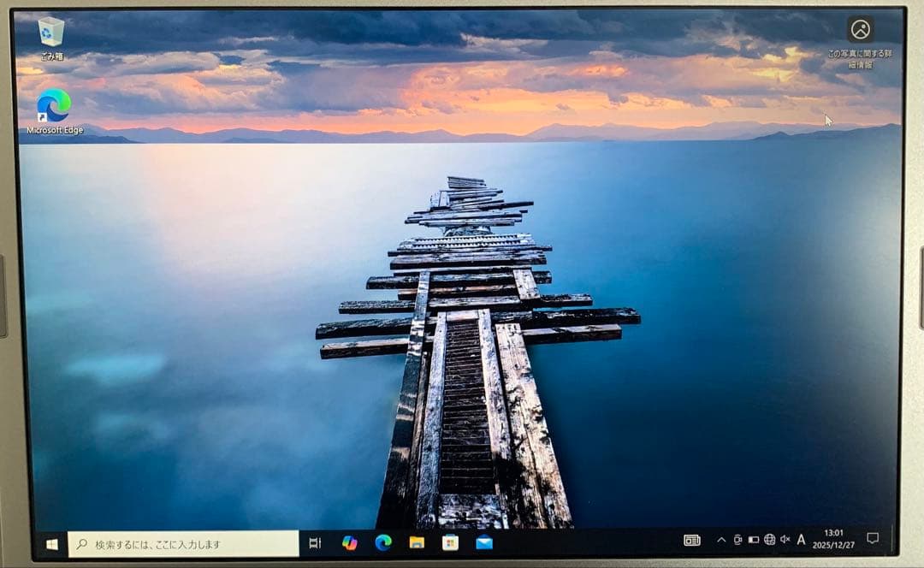
Task: Click the Windows Spotlight camera icon top right
Action: (x=860, y=30)
